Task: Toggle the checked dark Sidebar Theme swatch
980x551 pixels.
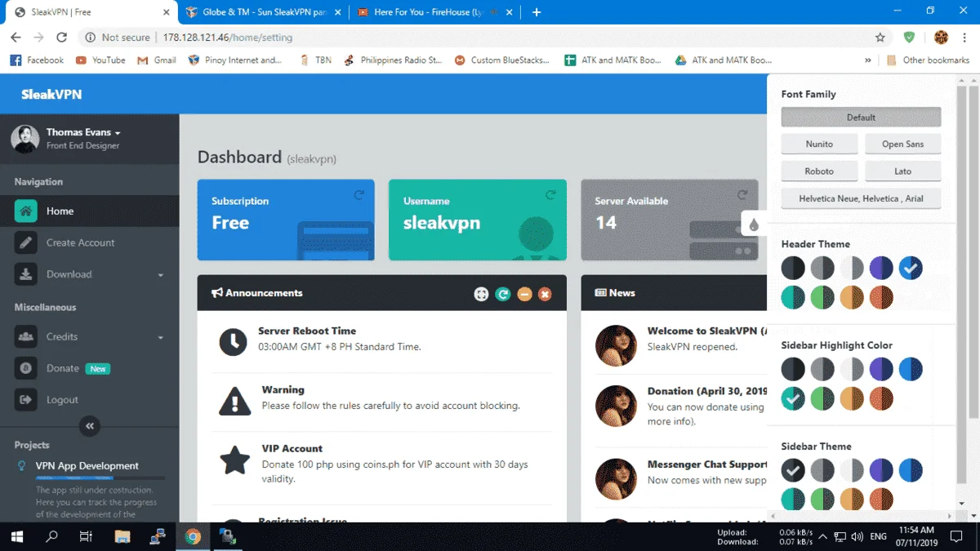Action: click(x=793, y=470)
